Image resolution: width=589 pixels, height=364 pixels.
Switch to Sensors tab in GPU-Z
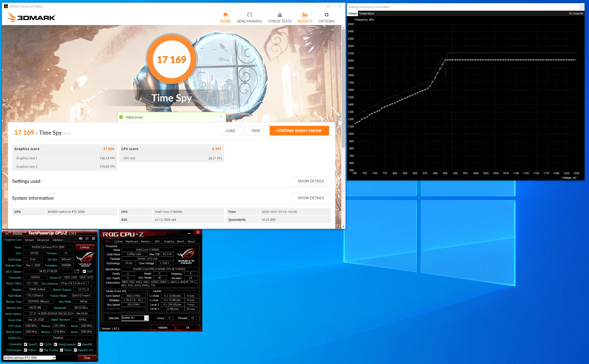point(29,240)
